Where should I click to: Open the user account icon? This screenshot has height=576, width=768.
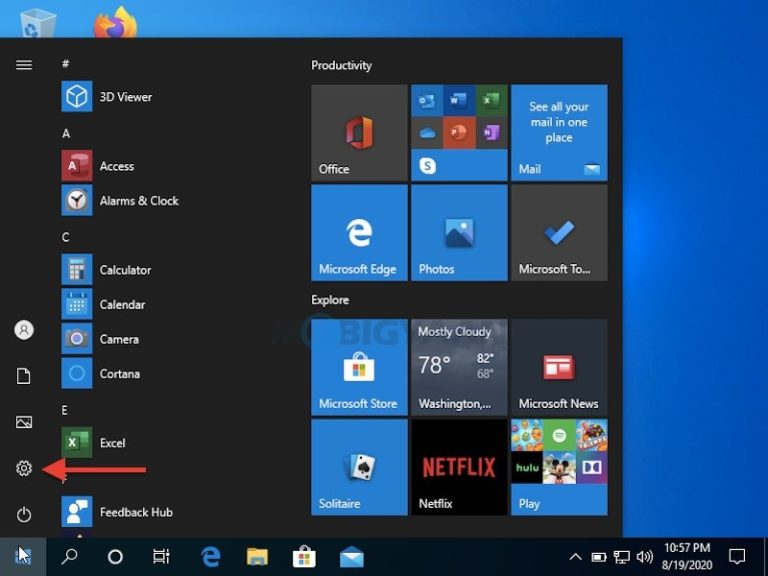click(x=24, y=330)
